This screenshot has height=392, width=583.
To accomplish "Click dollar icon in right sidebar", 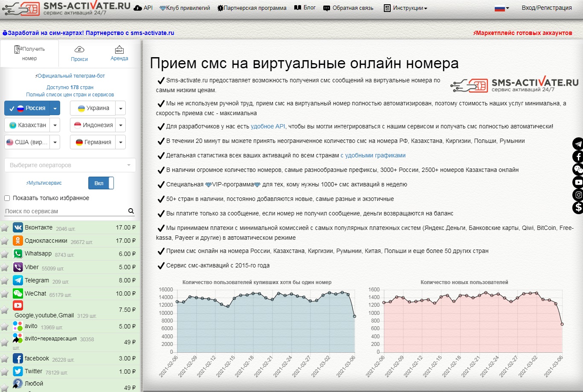I will 578,208.
